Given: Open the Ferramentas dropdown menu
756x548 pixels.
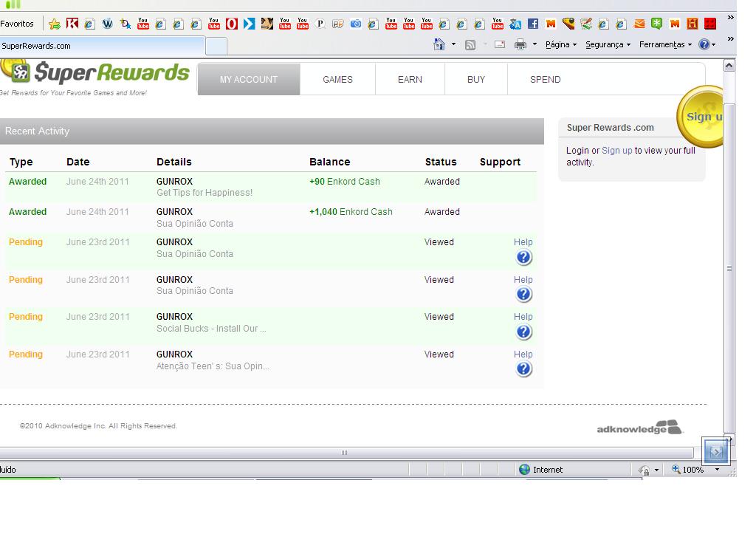Looking at the screenshot, I should [665, 44].
